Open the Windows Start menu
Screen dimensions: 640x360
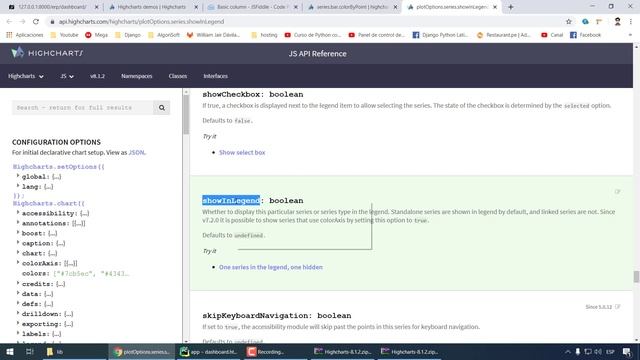[10, 351]
